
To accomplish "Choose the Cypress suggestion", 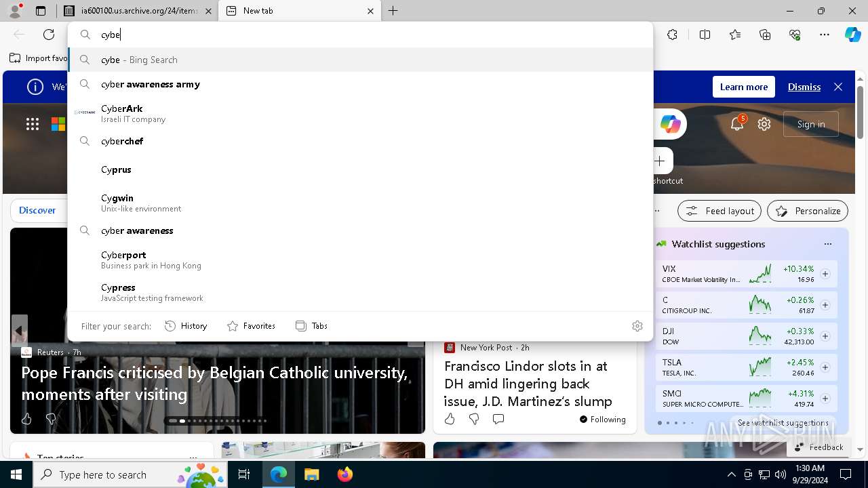I will (x=360, y=291).
